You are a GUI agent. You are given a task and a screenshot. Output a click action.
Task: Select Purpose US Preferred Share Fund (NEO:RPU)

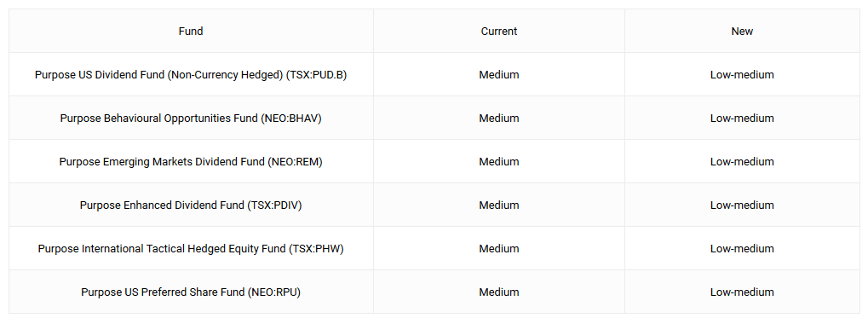point(191,292)
